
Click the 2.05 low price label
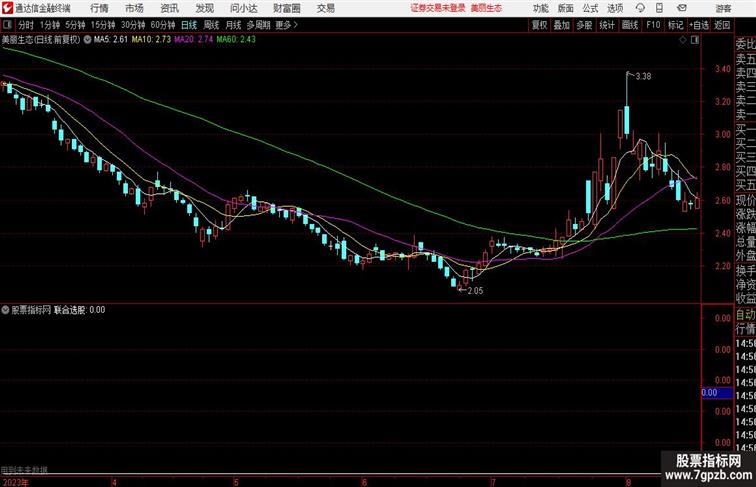point(475,291)
